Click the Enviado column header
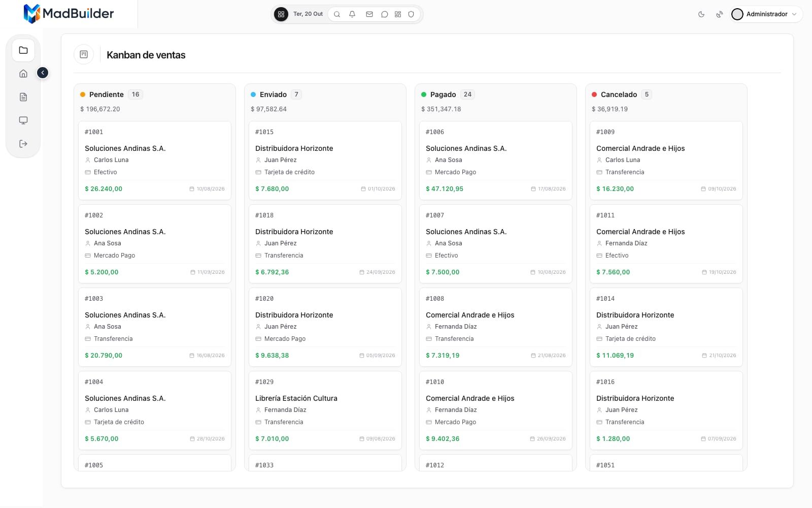This screenshot has height=508, width=812. pos(273,94)
